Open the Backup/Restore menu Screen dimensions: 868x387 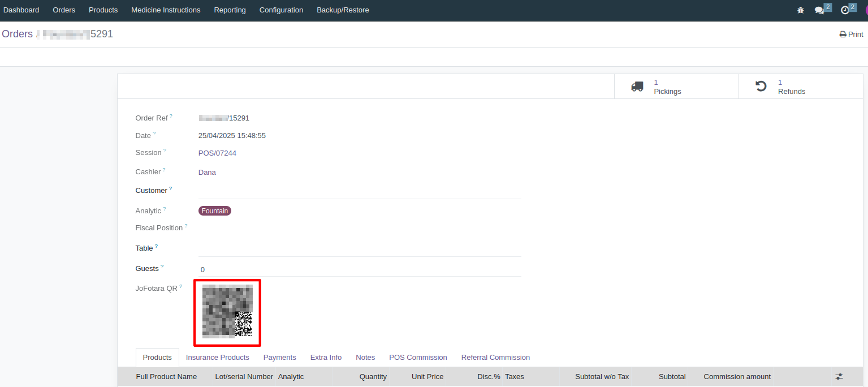[343, 10]
